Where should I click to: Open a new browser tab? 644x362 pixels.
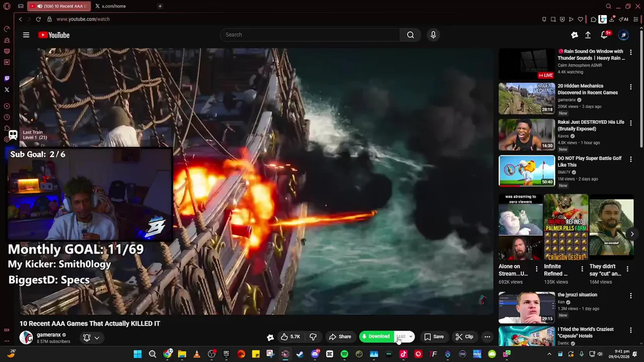click(160, 6)
